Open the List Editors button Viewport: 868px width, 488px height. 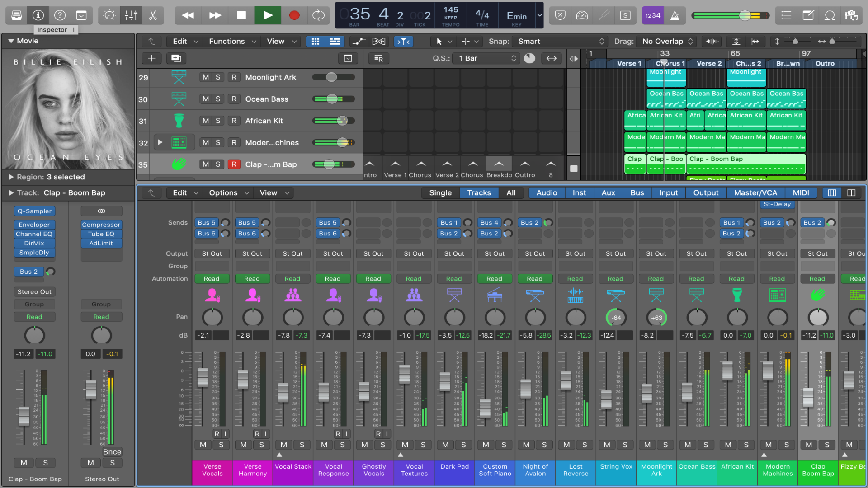click(786, 15)
